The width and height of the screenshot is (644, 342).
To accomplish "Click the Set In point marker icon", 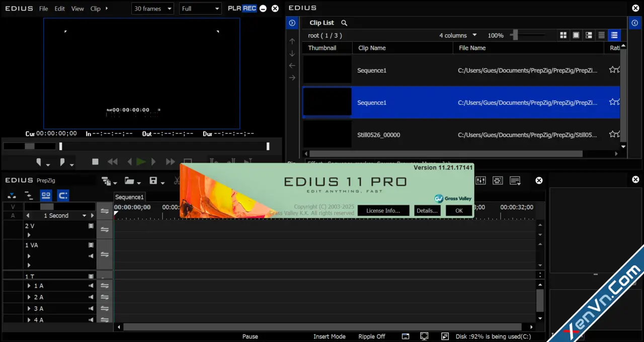I will pos(39,162).
